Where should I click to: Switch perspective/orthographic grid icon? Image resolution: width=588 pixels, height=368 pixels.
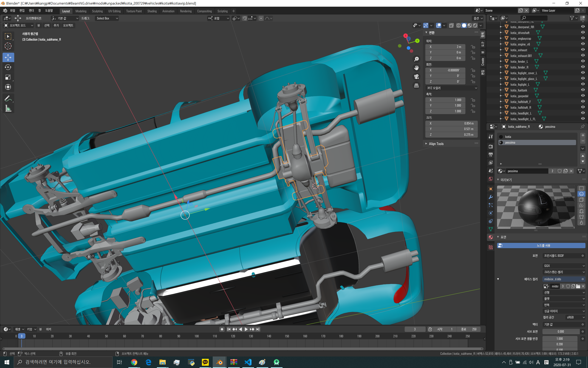416,85
